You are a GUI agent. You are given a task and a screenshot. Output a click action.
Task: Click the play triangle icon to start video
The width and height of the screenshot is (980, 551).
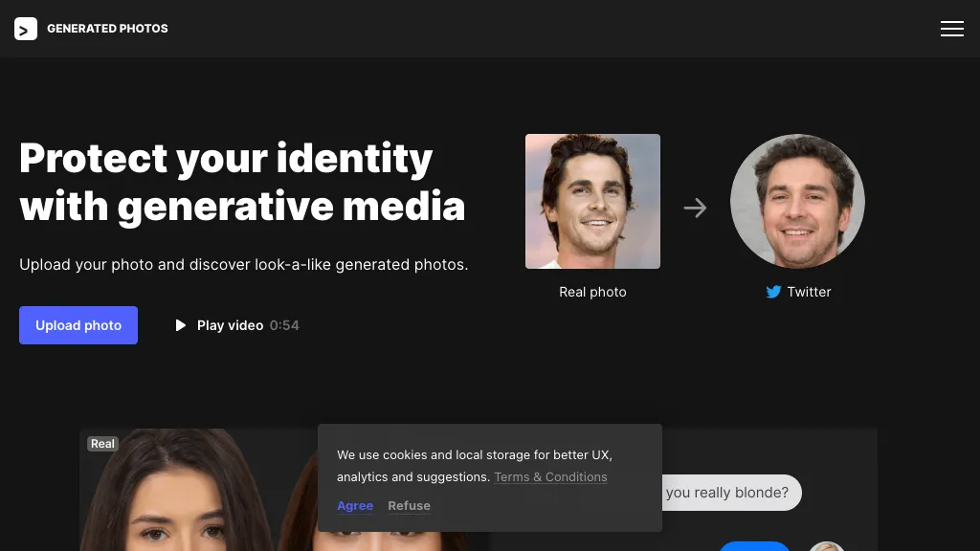pyautogui.click(x=181, y=325)
